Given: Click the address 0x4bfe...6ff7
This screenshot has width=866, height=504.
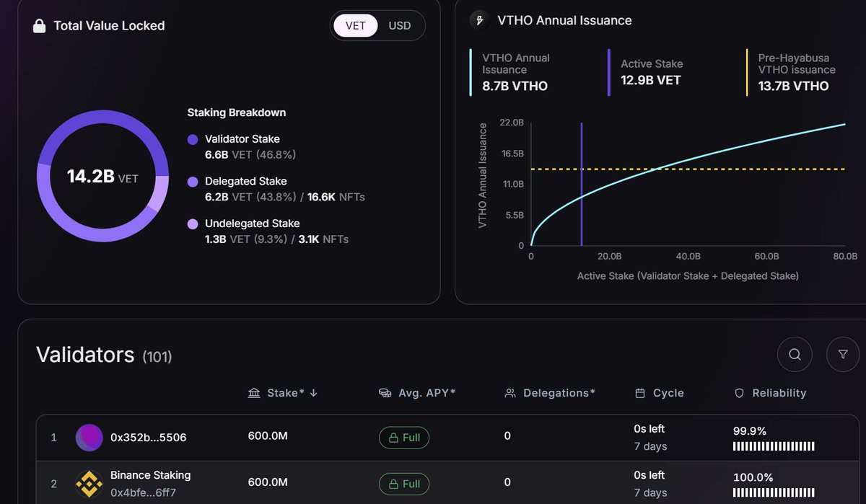Looking at the screenshot, I should tap(143, 492).
